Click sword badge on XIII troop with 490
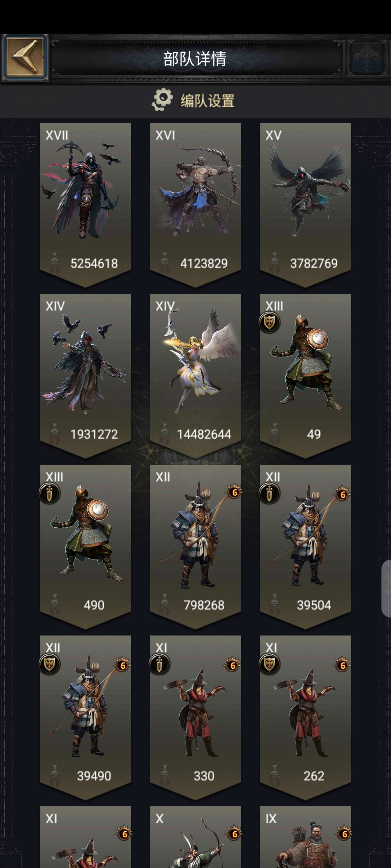 click(x=50, y=493)
